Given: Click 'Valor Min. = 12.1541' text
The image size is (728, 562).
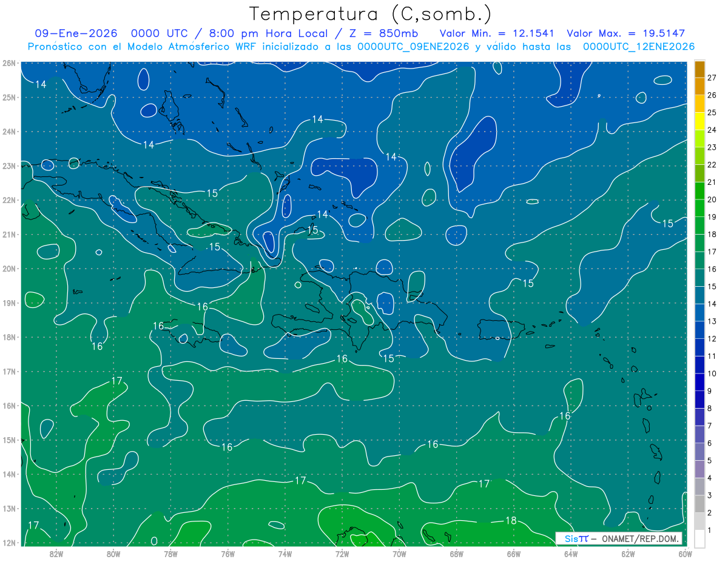Looking at the screenshot, I should coord(497,33).
